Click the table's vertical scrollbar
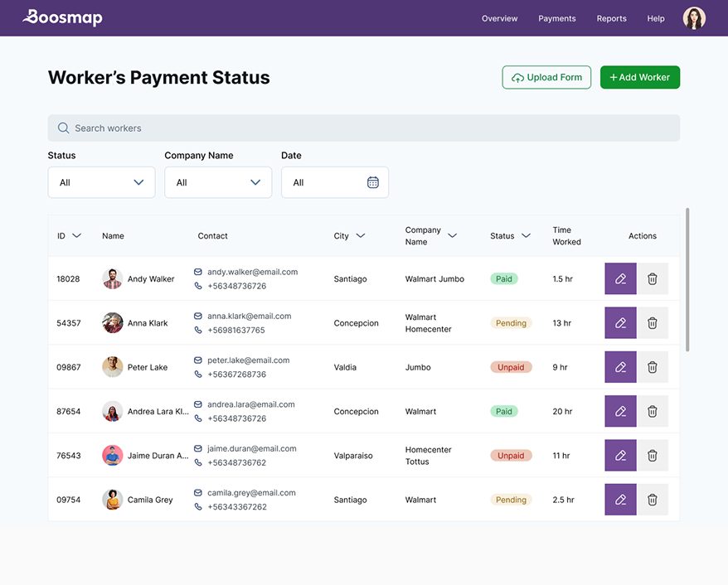 click(x=687, y=280)
